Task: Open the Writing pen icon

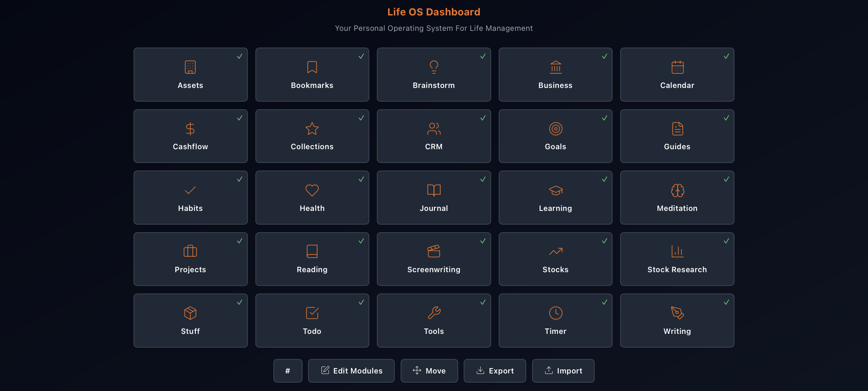Action: point(677,313)
